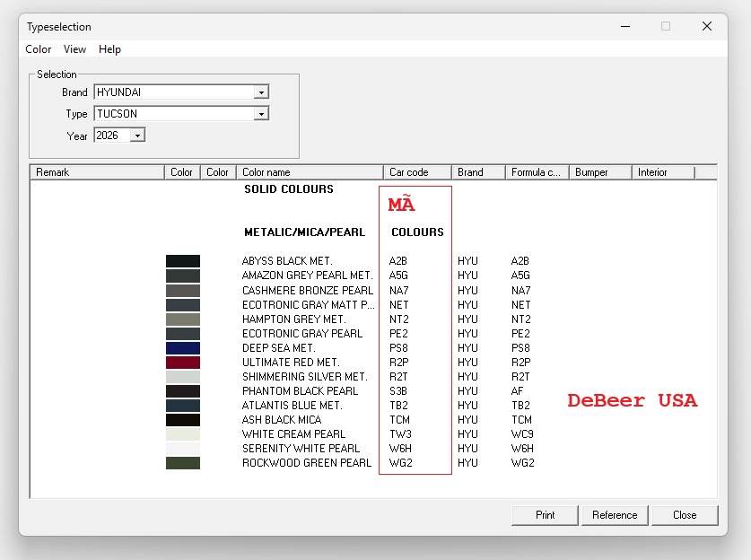Maximize the Typeselection window

click(666, 27)
